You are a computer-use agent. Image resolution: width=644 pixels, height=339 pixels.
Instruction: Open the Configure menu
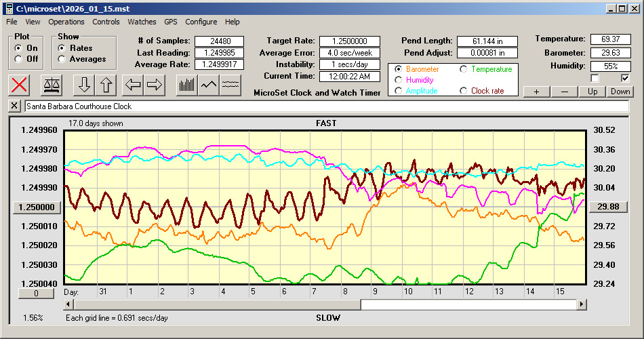[x=201, y=22]
